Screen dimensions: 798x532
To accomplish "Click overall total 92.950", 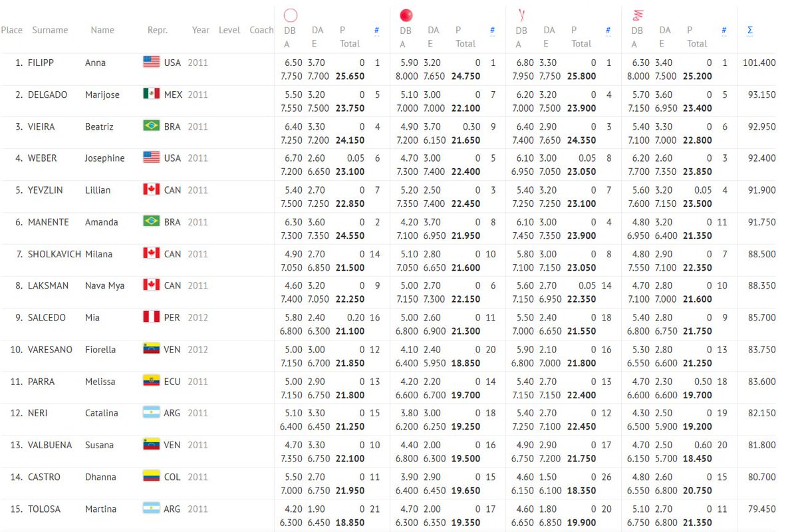I will [x=762, y=126].
